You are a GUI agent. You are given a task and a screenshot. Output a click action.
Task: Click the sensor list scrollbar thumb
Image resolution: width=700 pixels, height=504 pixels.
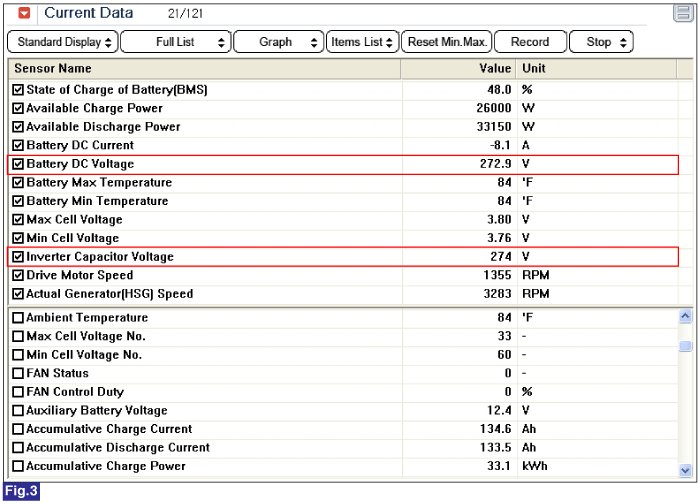685,346
